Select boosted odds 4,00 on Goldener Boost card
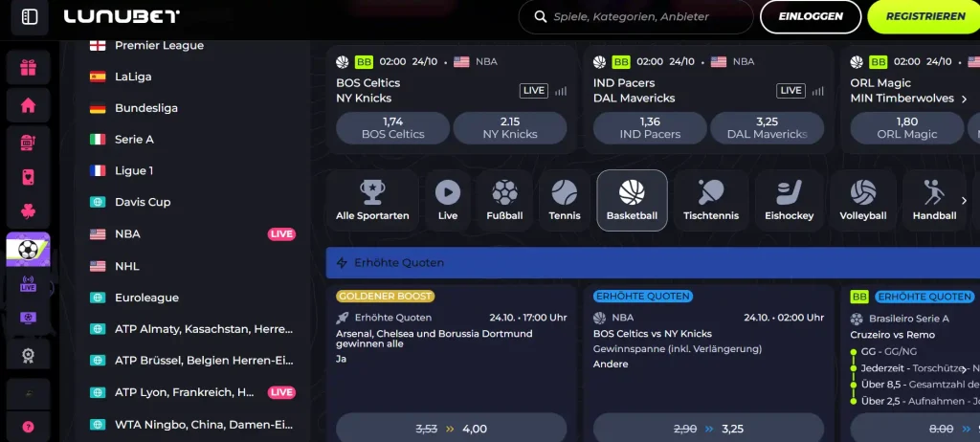The height and width of the screenshot is (442, 980). click(452, 428)
